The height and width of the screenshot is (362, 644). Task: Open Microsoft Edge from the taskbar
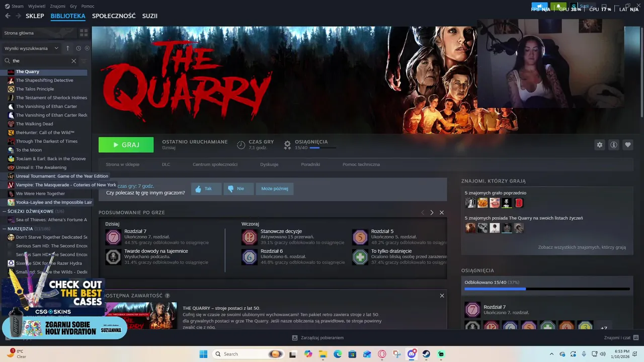coord(338,354)
